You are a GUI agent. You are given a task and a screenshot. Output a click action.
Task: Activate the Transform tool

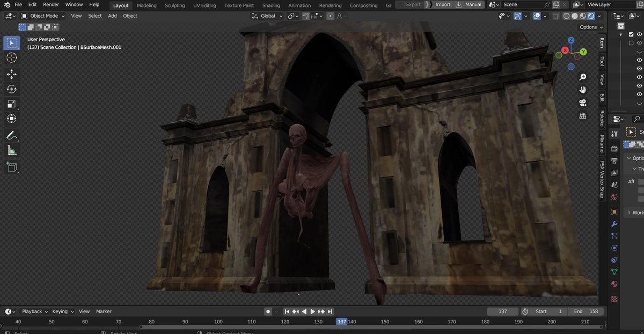coord(11,119)
